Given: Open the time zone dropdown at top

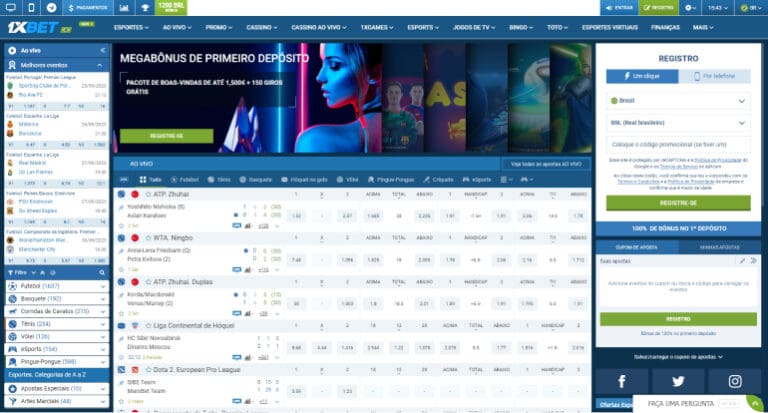Looking at the screenshot, I should [718, 7].
